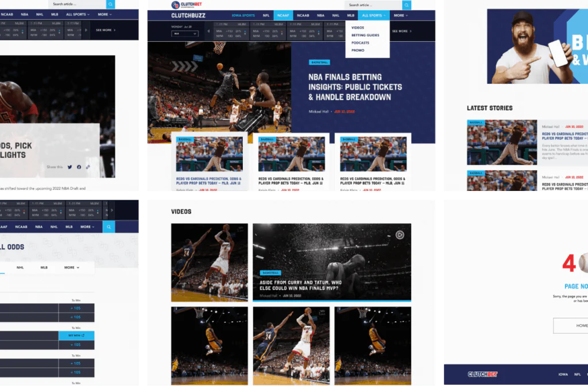Screen dimensions: 588x386
Task: Open the ALL SPORTS dropdown on the homepage
Action: (373, 15)
